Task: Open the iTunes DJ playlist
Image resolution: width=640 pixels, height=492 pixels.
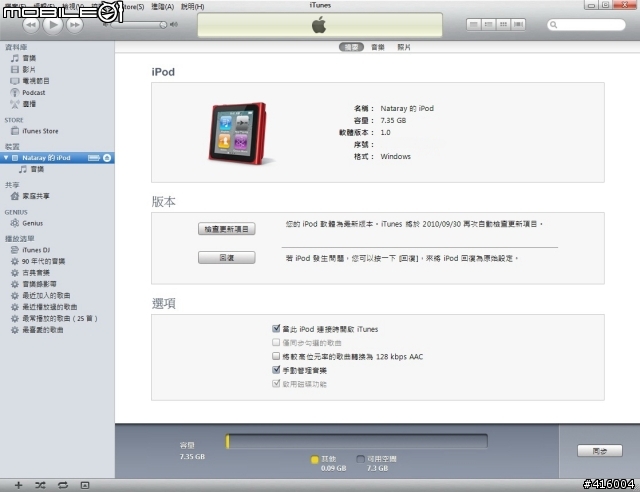Action: tap(36, 250)
